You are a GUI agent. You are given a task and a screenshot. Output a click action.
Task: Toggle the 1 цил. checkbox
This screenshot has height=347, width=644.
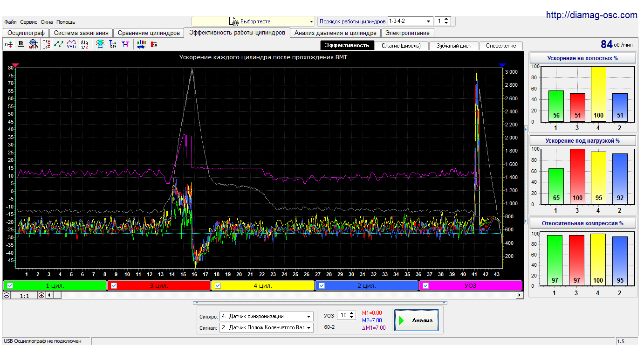pyautogui.click(x=10, y=286)
